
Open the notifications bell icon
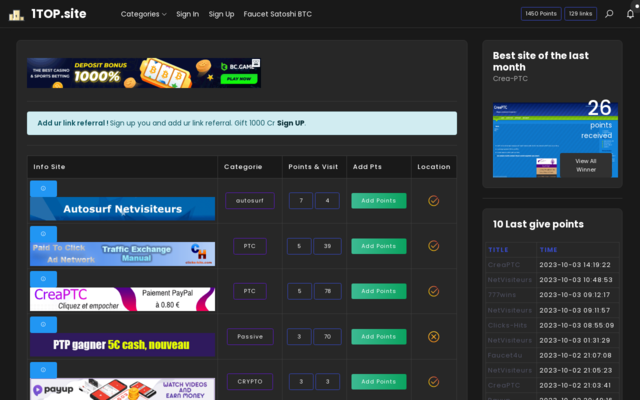coord(630,14)
